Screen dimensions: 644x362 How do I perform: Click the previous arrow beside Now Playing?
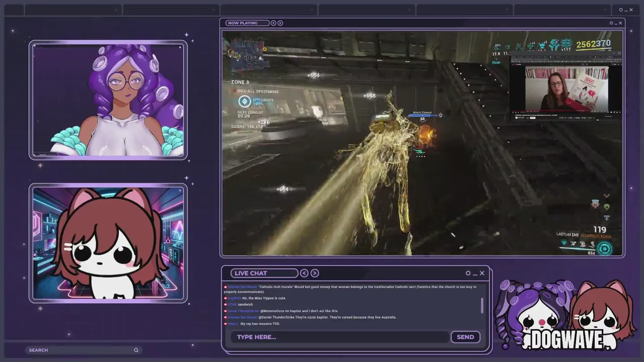tap(273, 23)
